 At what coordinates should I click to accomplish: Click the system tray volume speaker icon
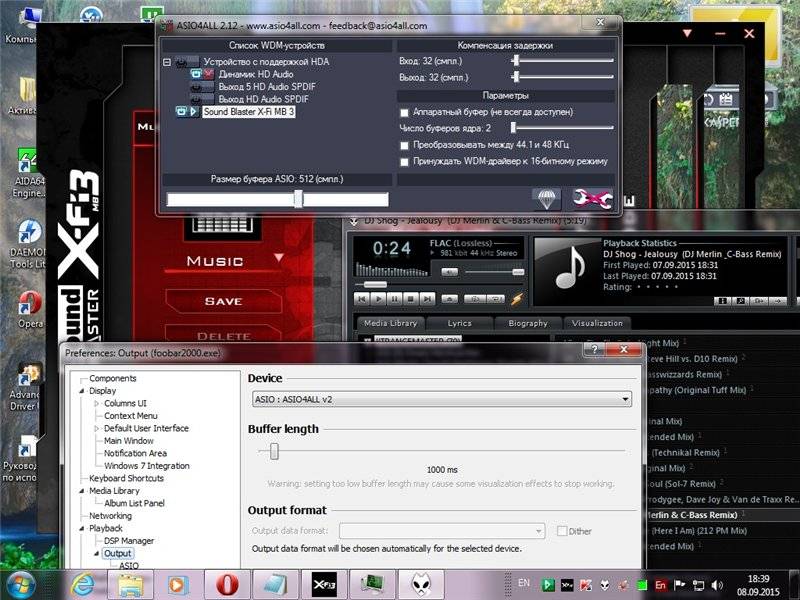point(717,585)
